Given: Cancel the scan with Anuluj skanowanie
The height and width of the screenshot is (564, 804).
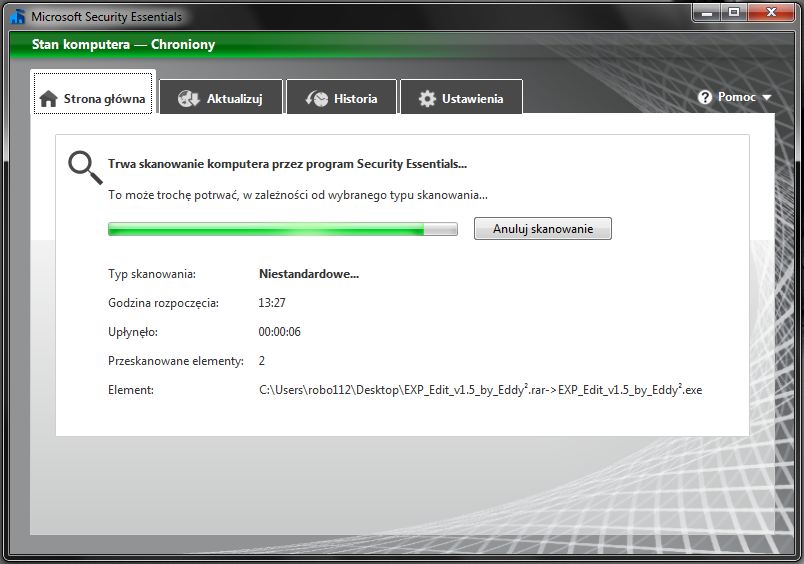Looking at the screenshot, I should pos(542,229).
